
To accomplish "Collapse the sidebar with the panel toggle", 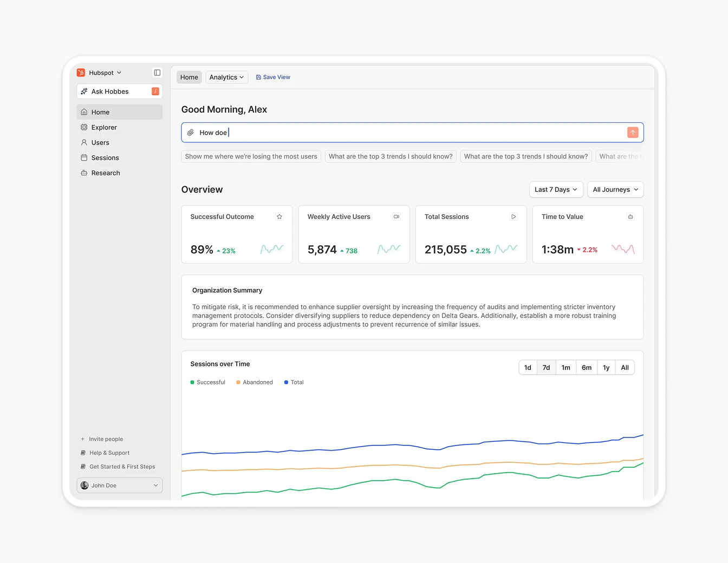I will point(157,72).
